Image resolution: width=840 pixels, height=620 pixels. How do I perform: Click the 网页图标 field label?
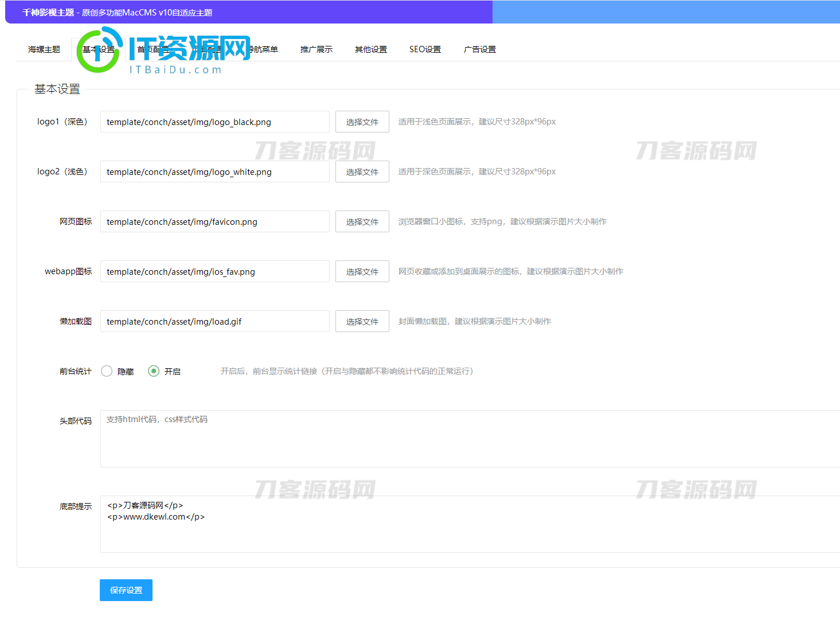(76, 221)
